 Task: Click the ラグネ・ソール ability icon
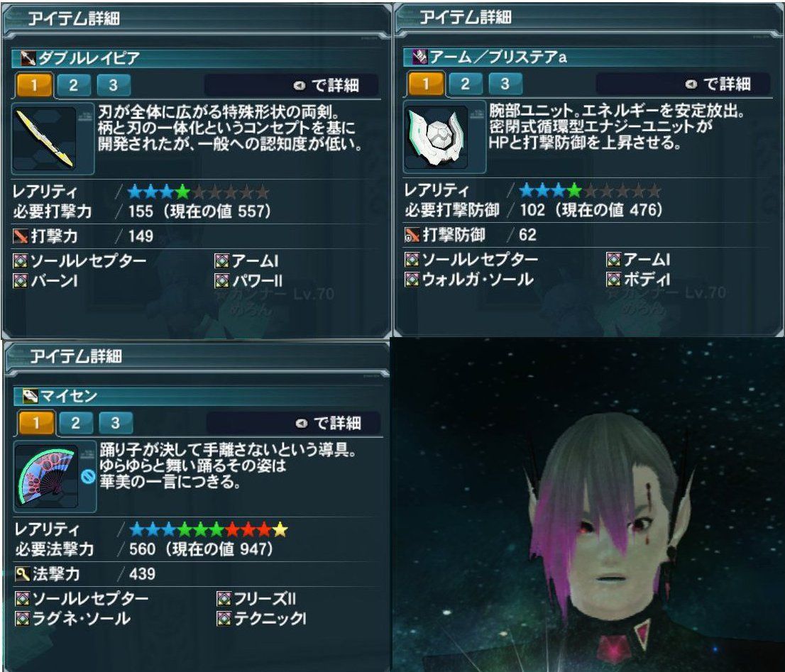(x=22, y=619)
